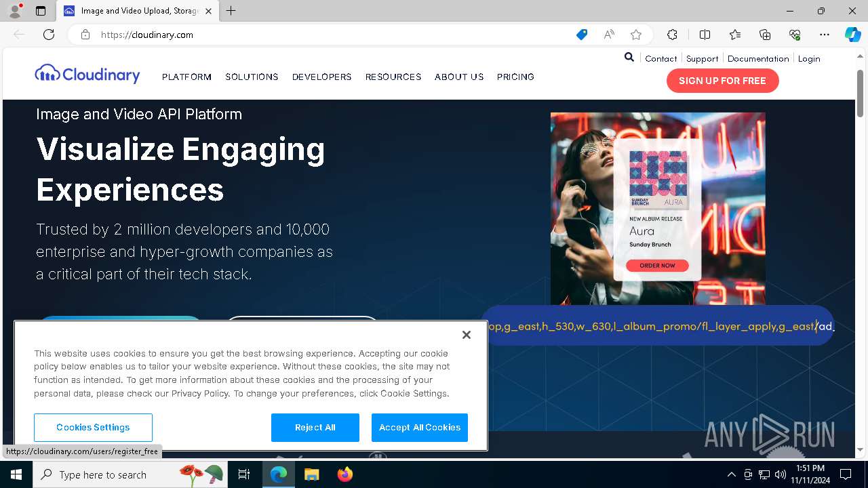
Task: Expand the SOLUTIONS menu
Action: pos(252,77)
